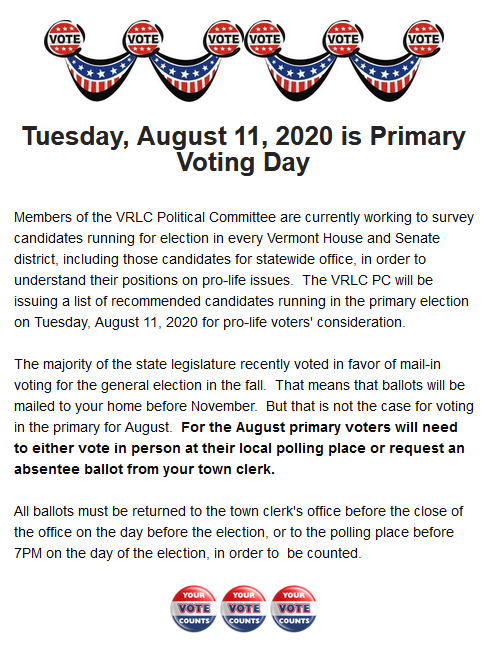Click the second VOTE button in the banner
The image size is (491, 648).
[143, 38]
